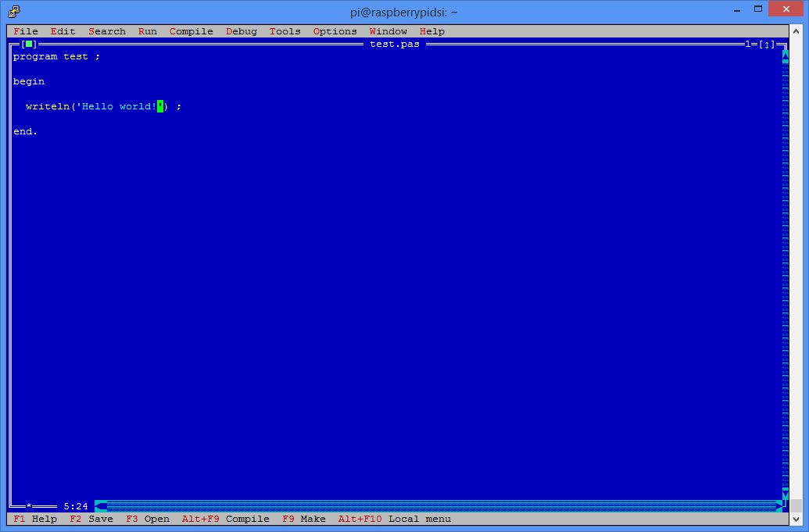Screen dimensions: 809x532
Task: Open the Local menu from the status bar
Action: (395, 519)
